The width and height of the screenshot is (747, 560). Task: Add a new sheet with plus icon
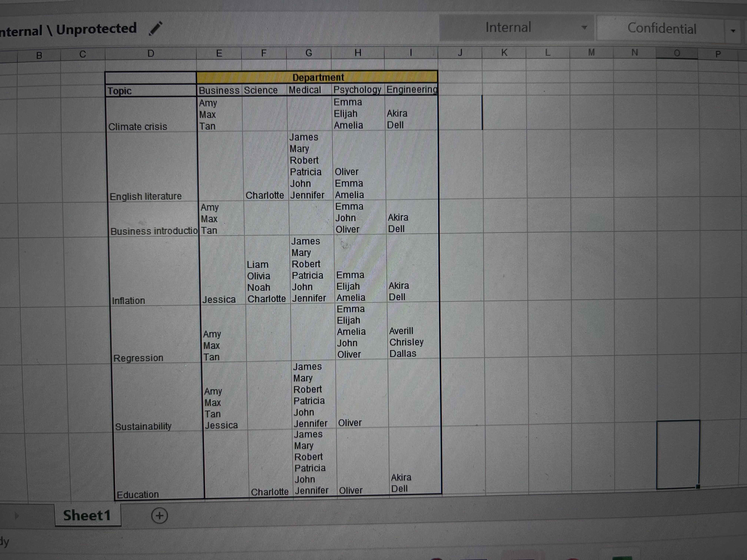[159, 515]
